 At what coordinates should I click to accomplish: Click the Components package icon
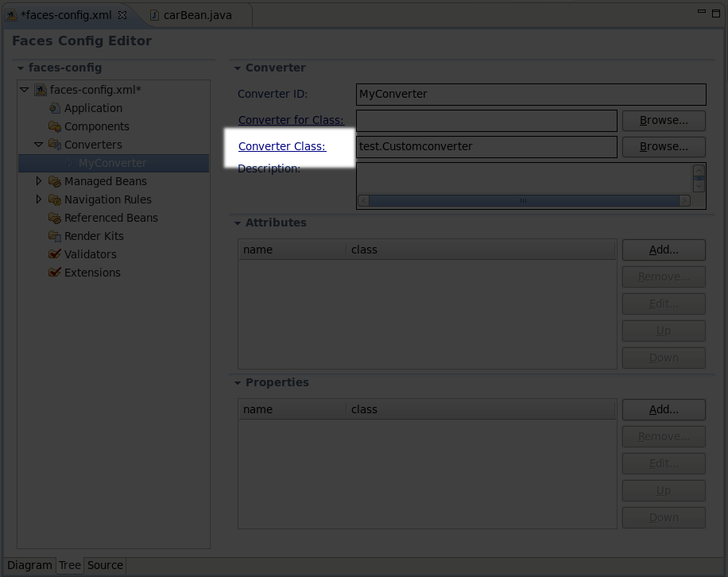coord(54,126)
